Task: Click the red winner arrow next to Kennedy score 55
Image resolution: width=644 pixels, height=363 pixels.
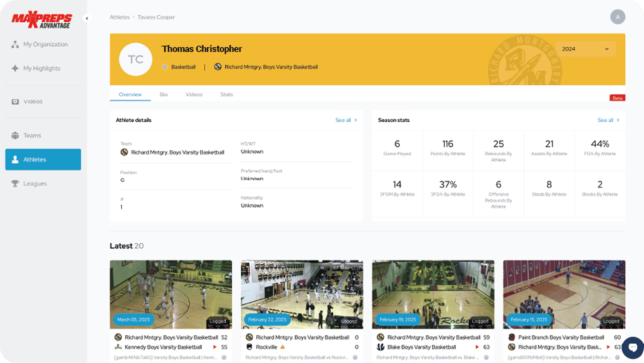Action: (x=215, y=347)
